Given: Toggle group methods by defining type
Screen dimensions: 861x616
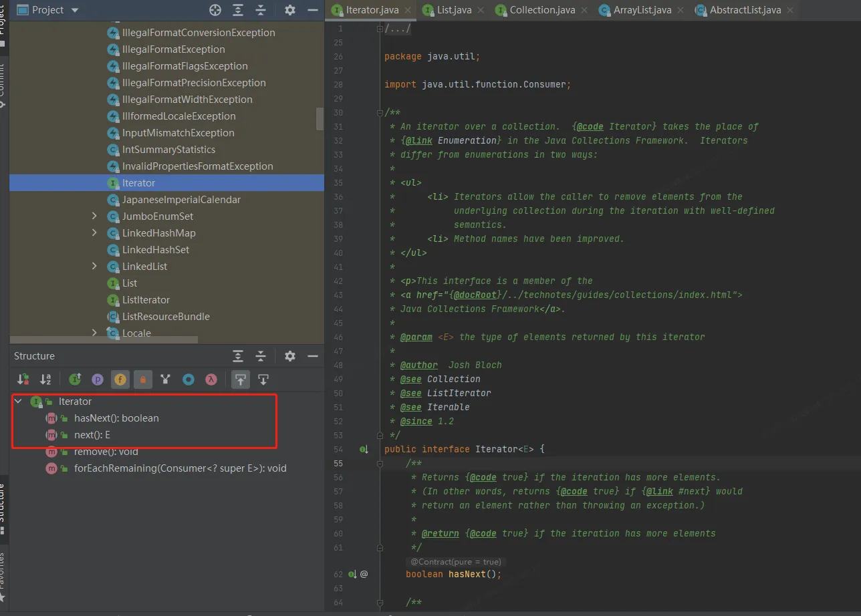Looking at the screenshot, I should (166, 379).
